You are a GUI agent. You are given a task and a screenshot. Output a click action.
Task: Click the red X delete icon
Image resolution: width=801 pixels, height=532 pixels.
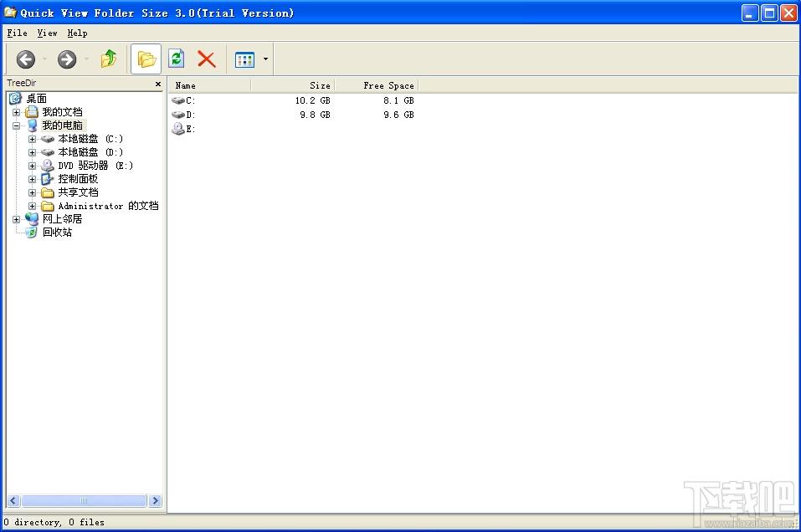(207, 59)
